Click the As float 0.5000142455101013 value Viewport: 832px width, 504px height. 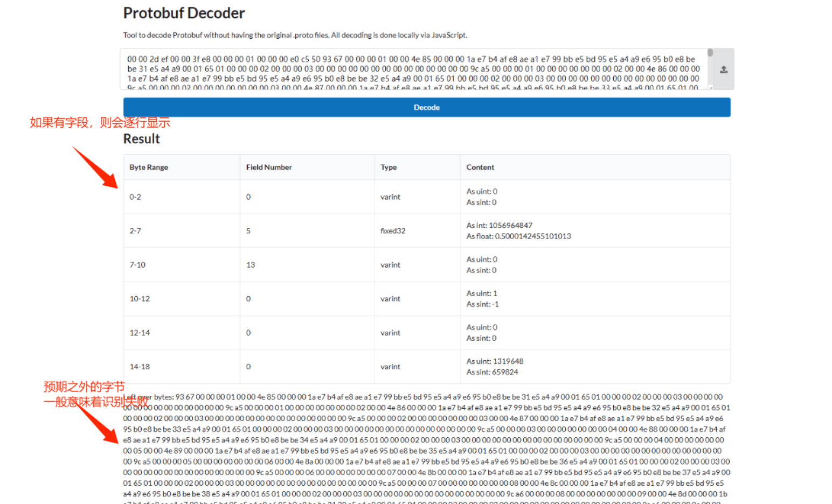tap(518, 236)
